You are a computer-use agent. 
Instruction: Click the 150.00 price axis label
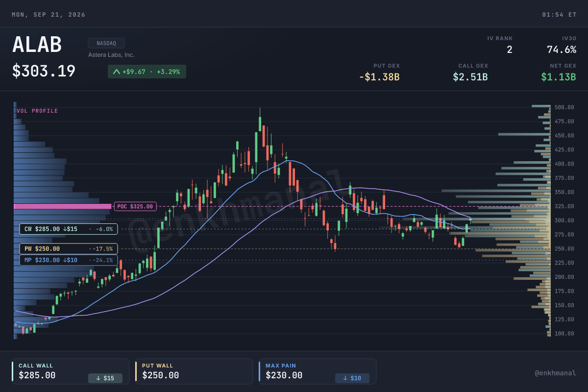click(x=564, y=305)
